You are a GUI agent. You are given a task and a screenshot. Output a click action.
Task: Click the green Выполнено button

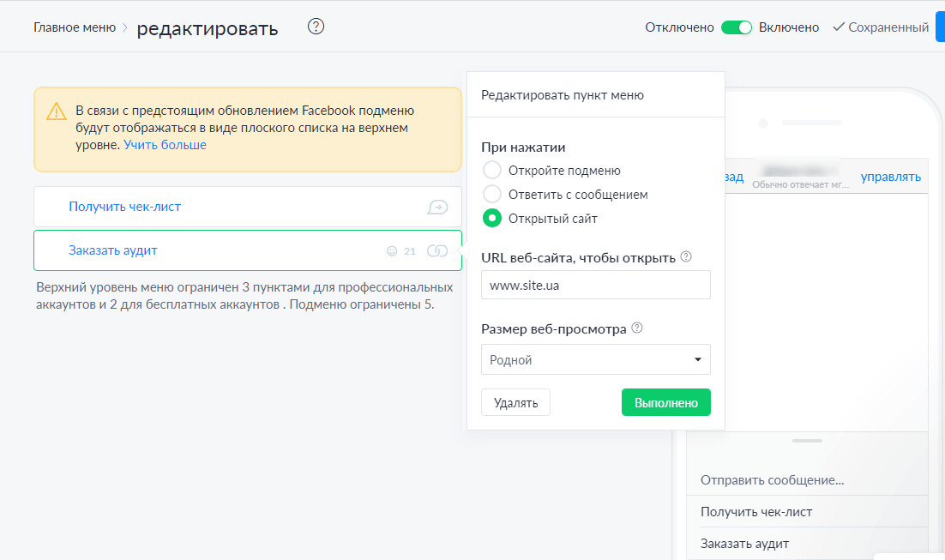click(666, 403)
